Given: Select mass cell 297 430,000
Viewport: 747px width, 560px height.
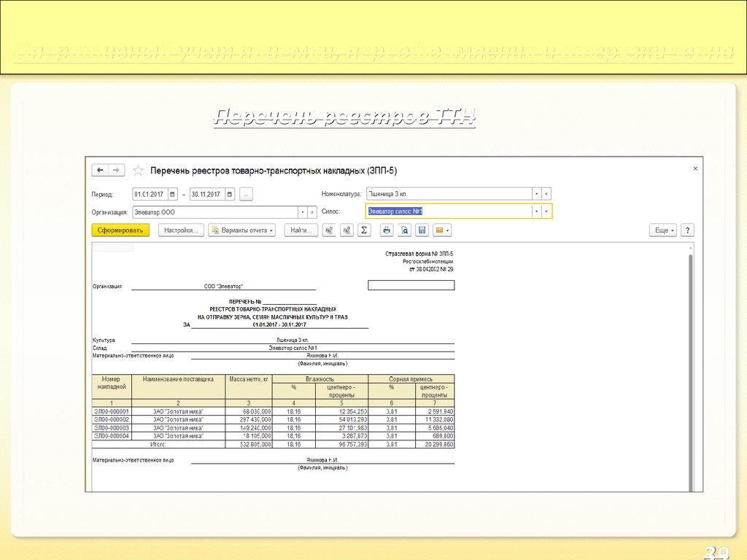Looking at the screenshot, I should 248,419.
